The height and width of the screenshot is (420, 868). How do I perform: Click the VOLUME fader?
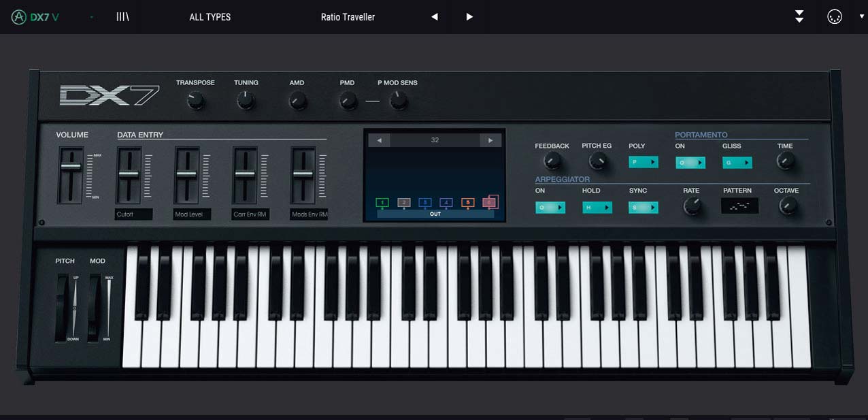pyautogui.click(x=71, y=167)
